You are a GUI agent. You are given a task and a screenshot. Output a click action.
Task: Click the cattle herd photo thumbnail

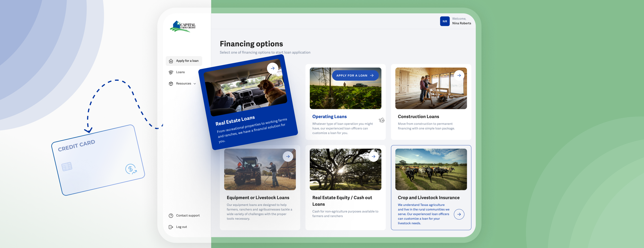click(x=431, y=169)
